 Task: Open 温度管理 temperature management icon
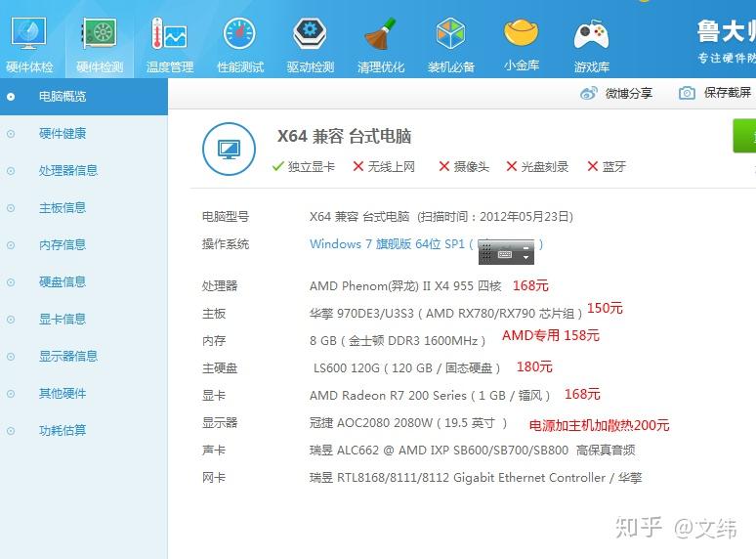coord(169,33)
